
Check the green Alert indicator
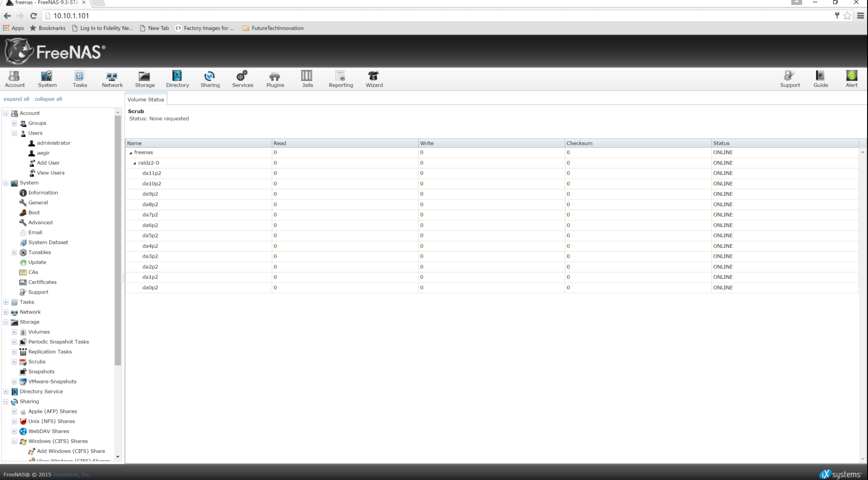click(852, 79)
